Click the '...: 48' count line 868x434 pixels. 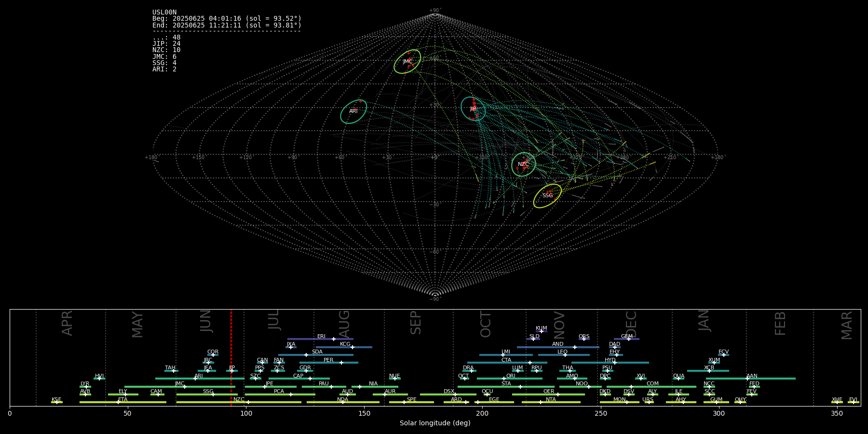(166, 38)
